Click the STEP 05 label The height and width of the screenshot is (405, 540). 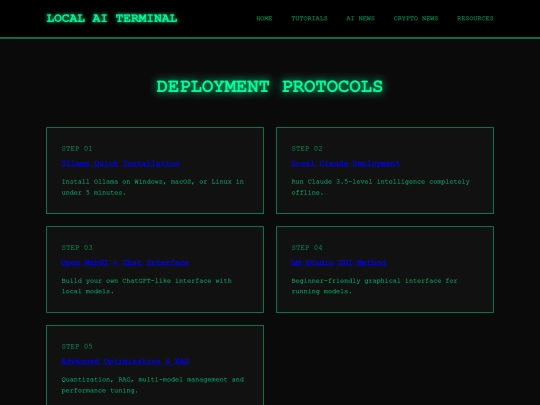(x=77, y=346)
